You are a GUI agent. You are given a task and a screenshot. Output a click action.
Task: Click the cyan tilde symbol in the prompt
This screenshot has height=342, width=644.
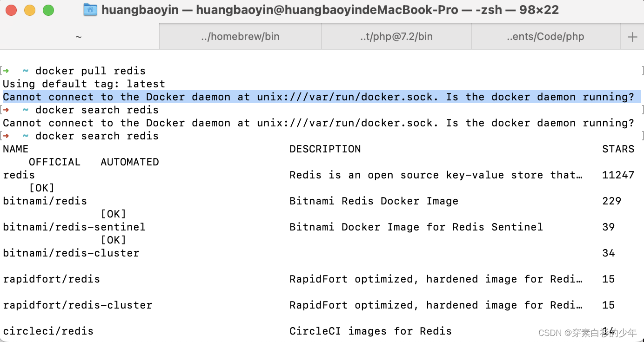click(24, 71)
